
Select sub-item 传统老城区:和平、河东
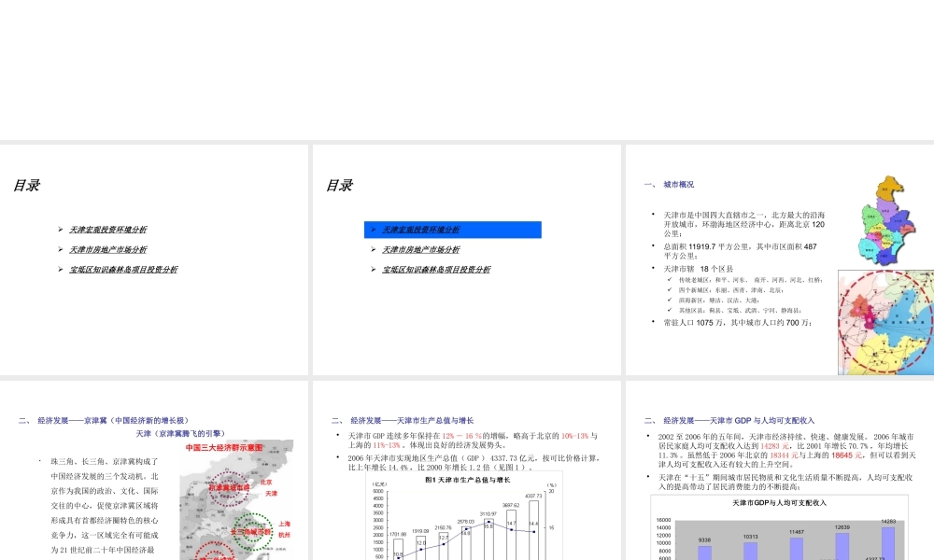pos(751,280)
